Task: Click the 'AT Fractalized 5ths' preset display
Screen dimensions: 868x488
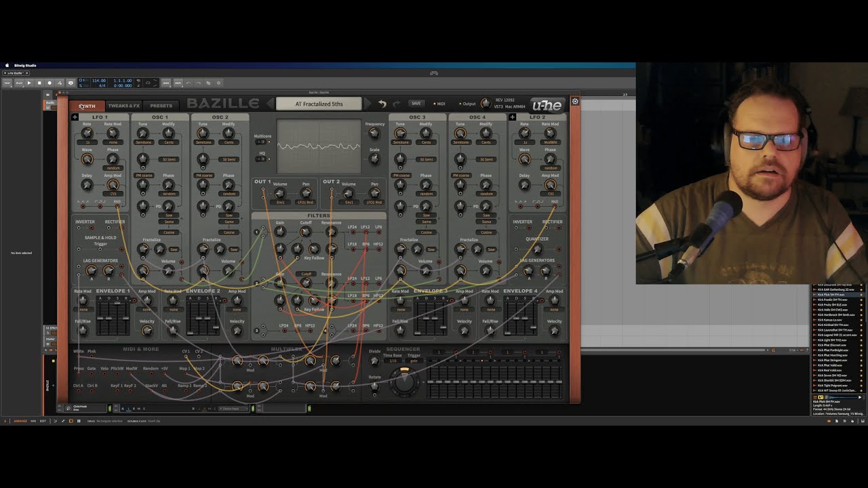Action: pyautogui.click(x=319, y=104)
